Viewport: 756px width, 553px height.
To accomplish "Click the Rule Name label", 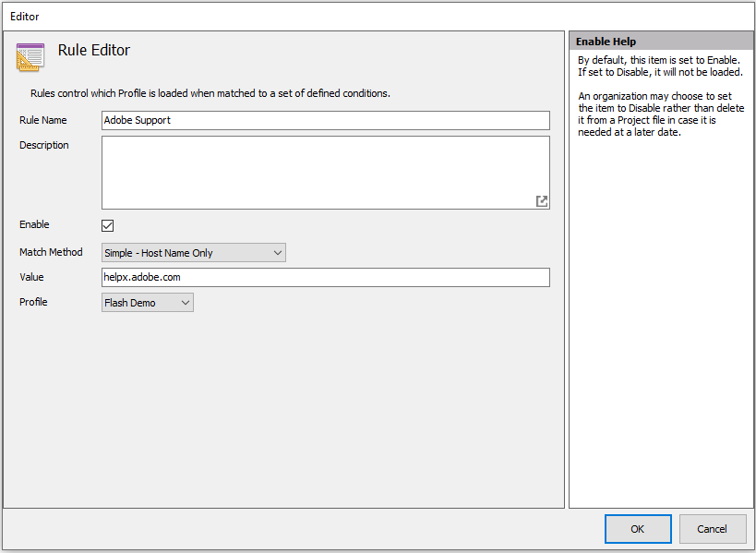I will coord(42,120).
